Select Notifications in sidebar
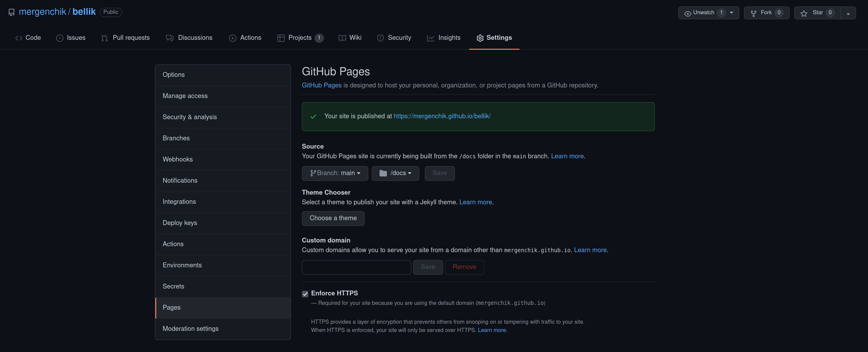 pyautogui.click(x=223, y=181)
